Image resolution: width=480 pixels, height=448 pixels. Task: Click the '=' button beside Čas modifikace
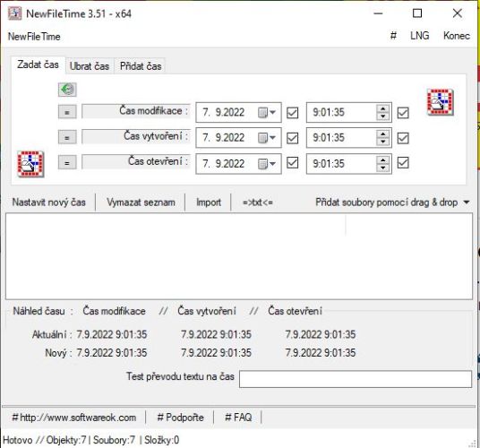point(67,112)
